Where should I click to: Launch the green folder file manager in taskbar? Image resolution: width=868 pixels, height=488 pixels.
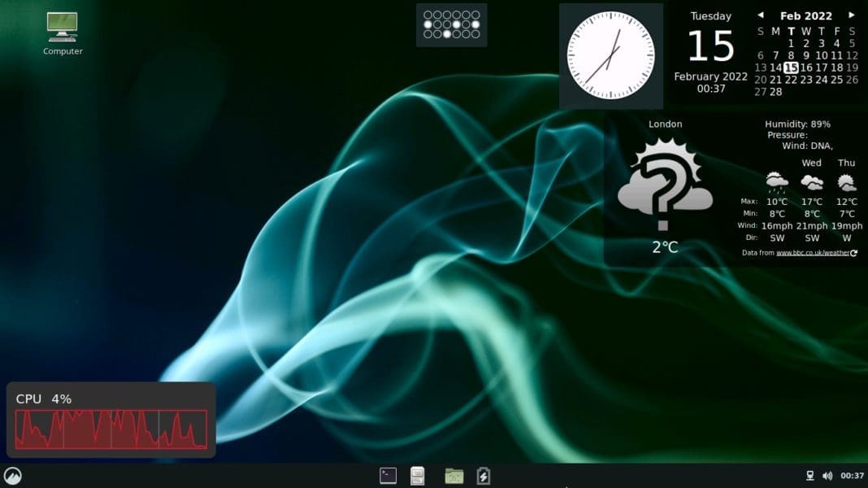pos(453,476)
